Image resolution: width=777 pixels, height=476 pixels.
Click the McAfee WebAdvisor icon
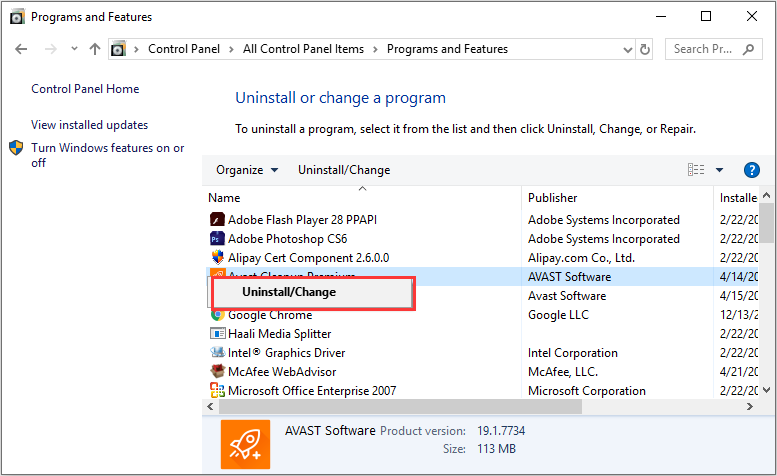coord(217,371)
